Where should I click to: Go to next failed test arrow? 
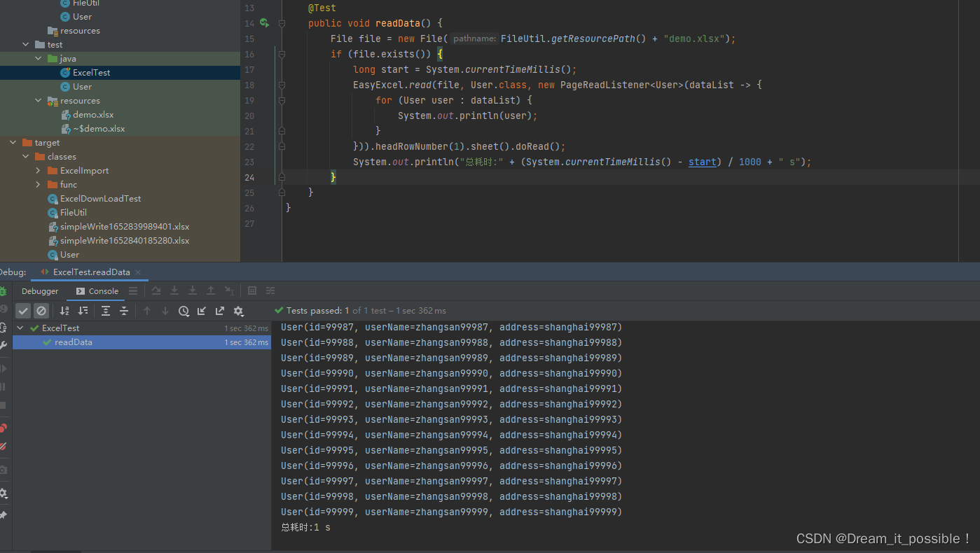pyautogui.click(x=165, y=311)
